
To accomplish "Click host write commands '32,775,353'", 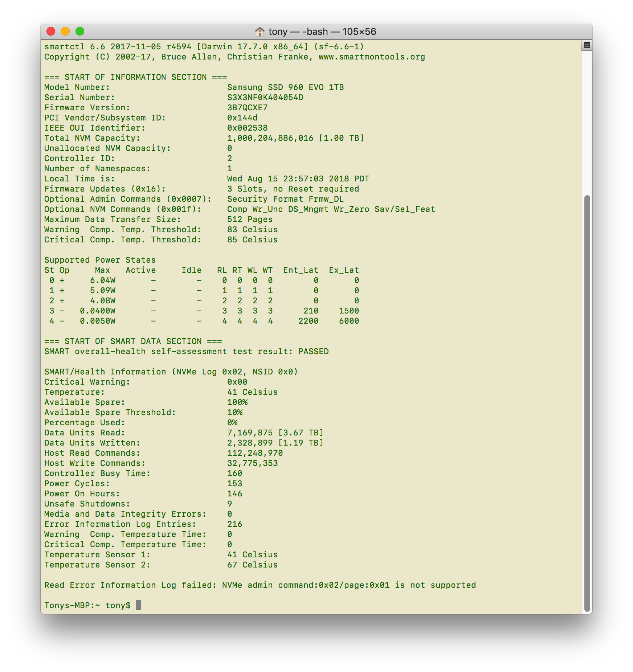I will 252,463.
